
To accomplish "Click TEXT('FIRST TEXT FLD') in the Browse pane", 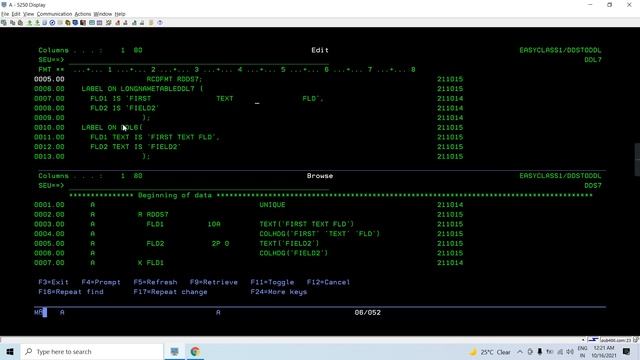I will coord(307,224).
